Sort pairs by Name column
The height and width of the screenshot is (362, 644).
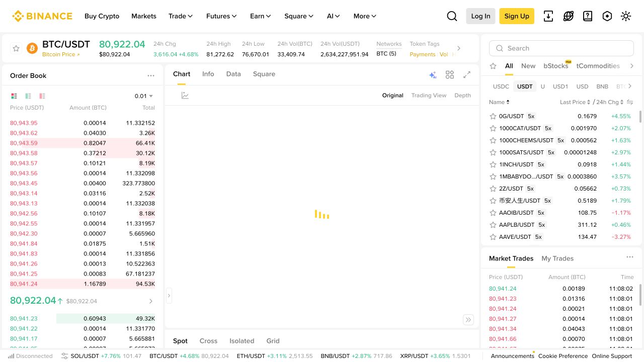pyautogui.click(x=499, y=102)
